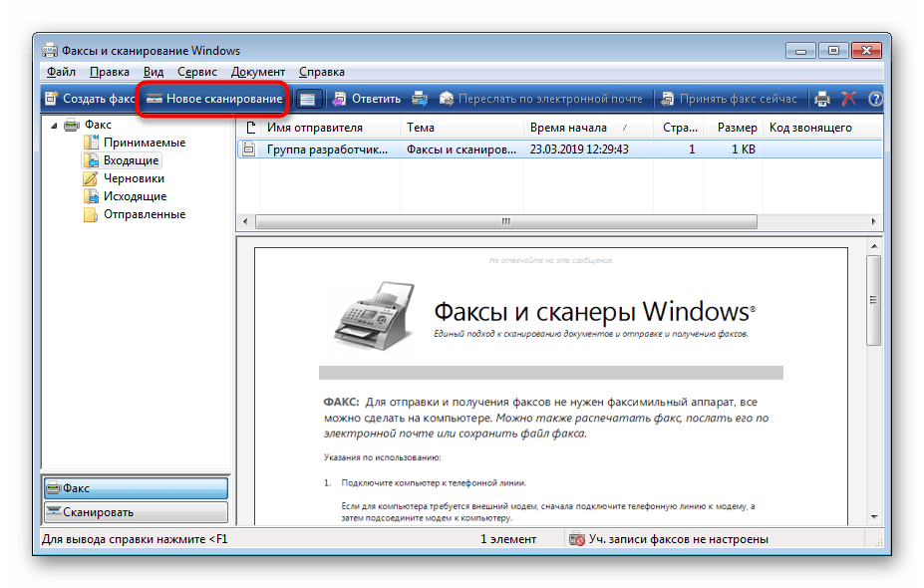Select the Отправленные folder
The image size is (924, 588).
point(135,214)
